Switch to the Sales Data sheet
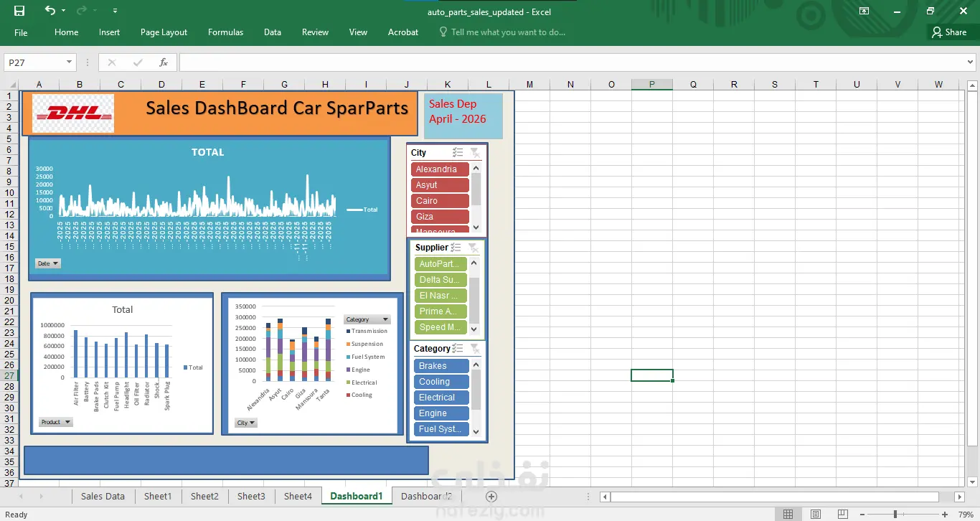The image size is (980, 521). pyautogui.click(x=103, y=496)
